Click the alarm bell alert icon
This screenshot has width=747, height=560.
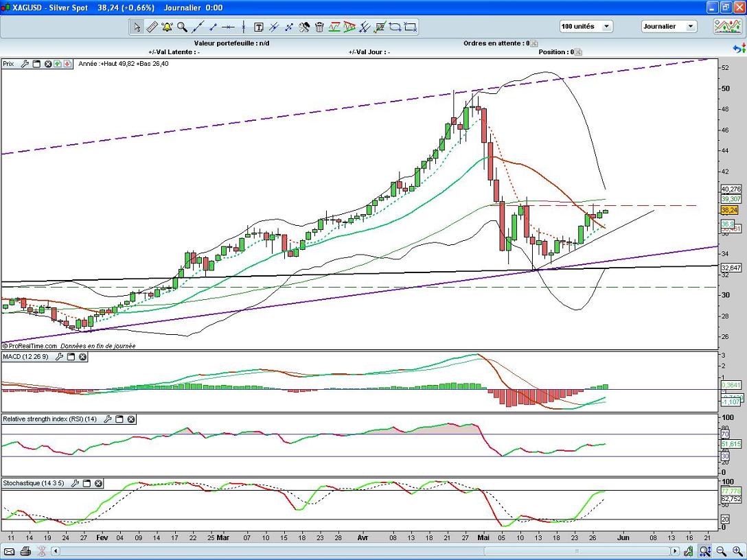click(x=167, y=27)
